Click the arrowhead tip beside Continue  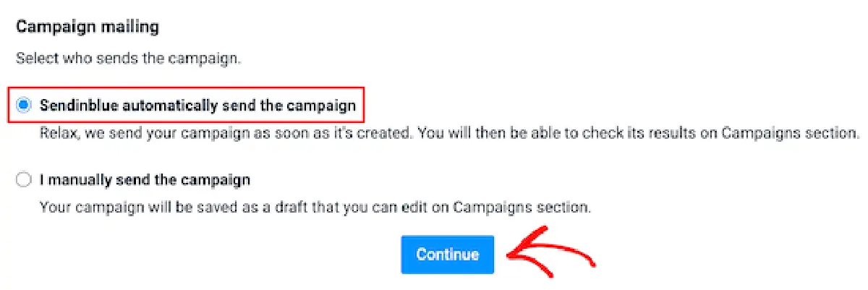(509, 254)
